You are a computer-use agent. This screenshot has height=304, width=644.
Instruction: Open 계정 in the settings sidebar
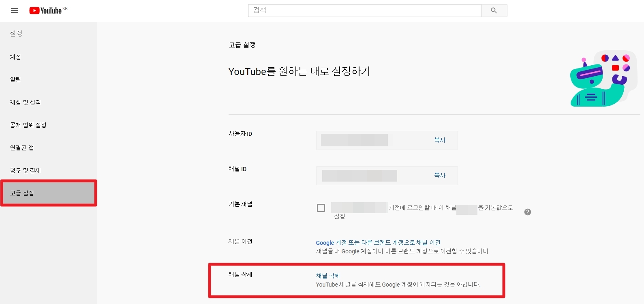(x=49, y=57)
